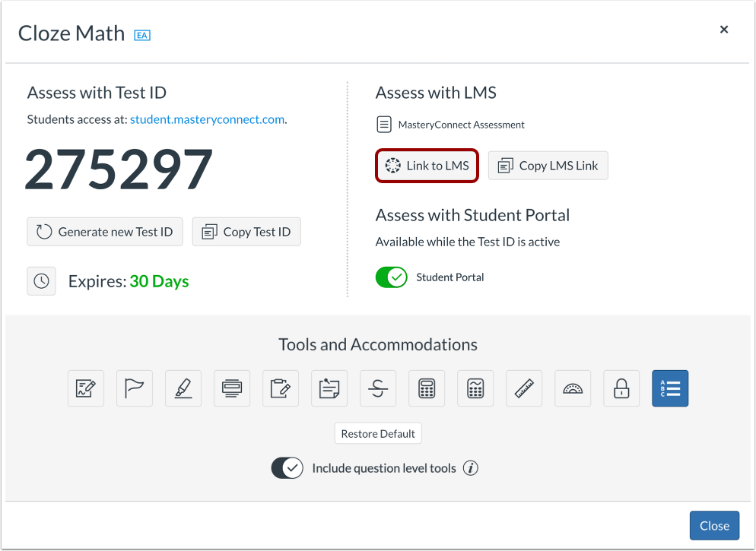Open student.masteryconnect.com link
Screen dimensions: 756x551
205,119
